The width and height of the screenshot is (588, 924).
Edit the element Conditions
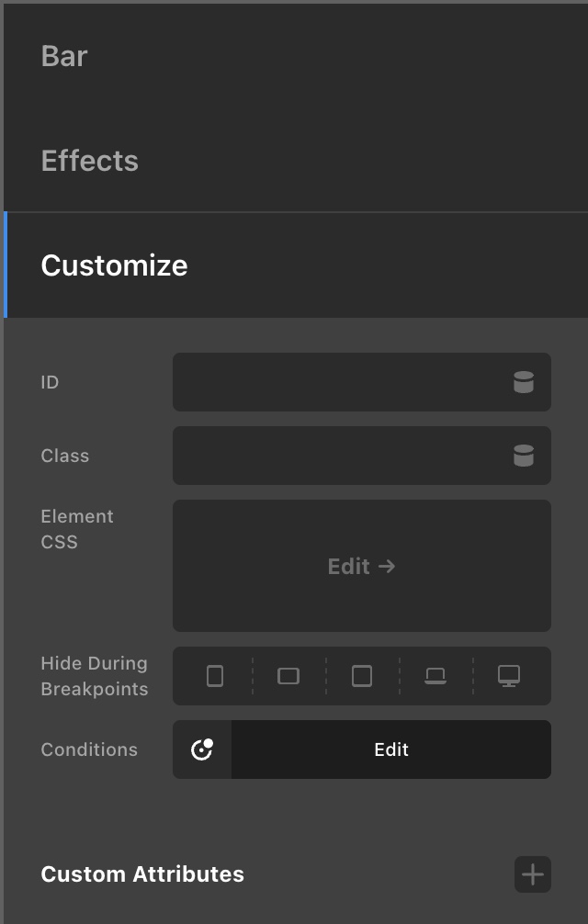[391, 749]
